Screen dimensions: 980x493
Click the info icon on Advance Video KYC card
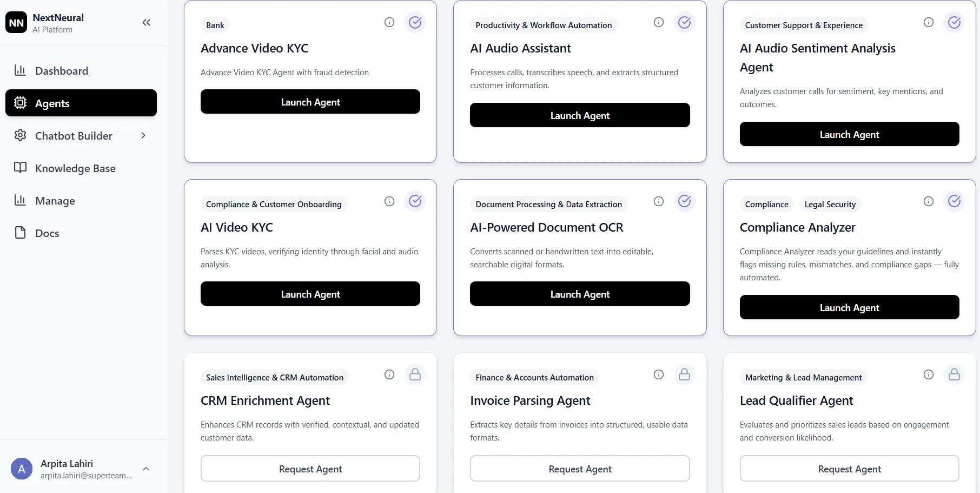pos(389,22)
